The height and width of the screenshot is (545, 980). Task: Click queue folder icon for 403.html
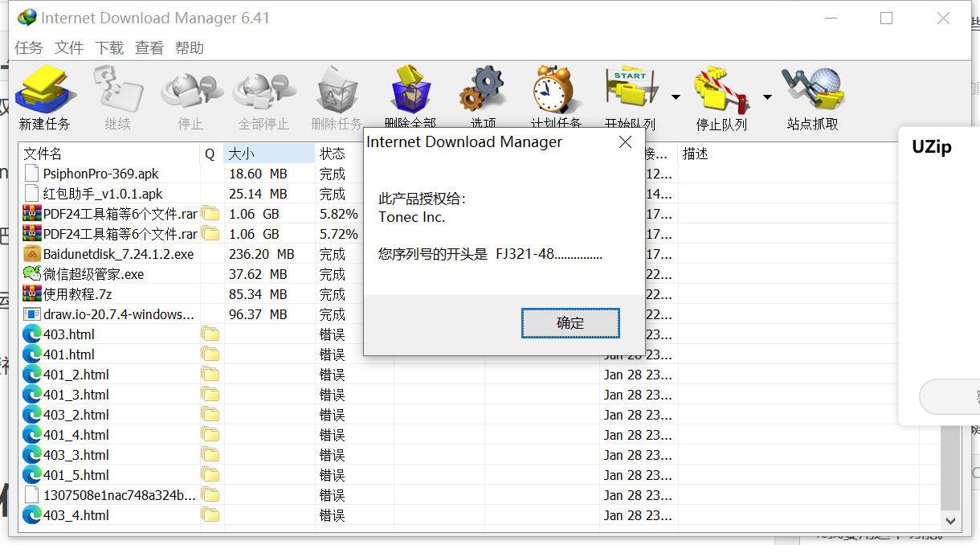pyautogui.click(x=210, y=334)
